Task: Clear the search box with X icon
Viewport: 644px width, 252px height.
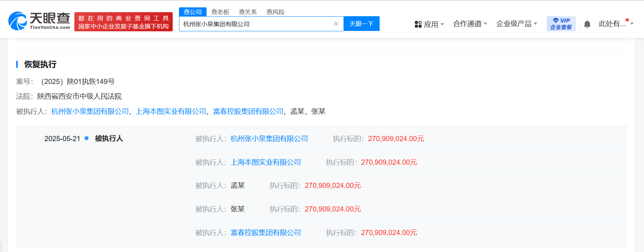Action: point(336,24)
